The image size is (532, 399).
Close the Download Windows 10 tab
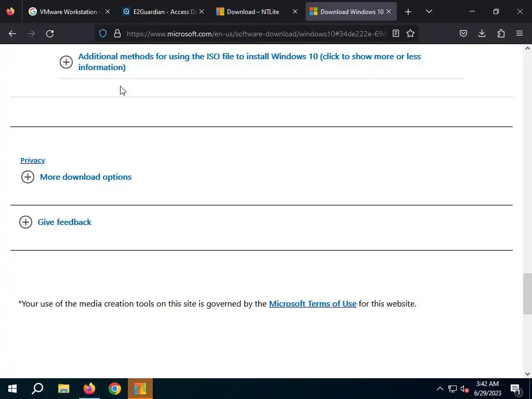click(389, 11)
